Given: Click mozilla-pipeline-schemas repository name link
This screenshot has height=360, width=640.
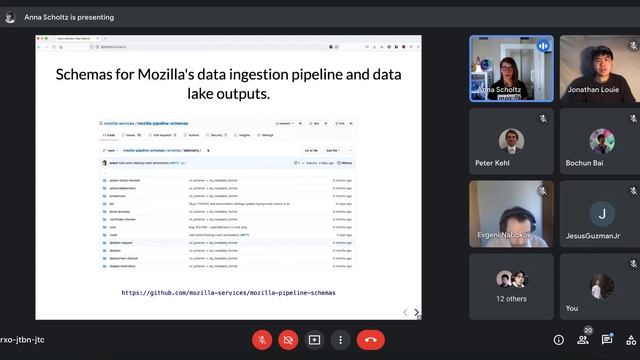Looking at the screenshot, I should pos(163,123).
